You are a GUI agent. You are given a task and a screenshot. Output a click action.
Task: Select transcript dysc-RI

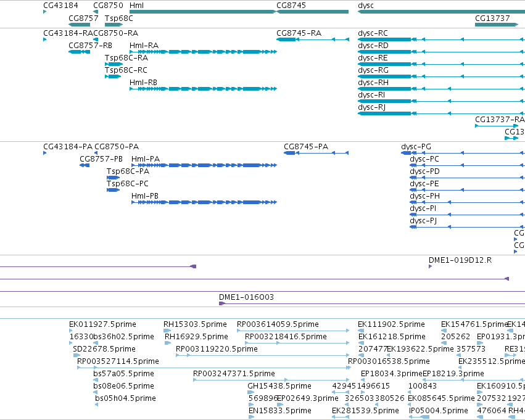pyautogui.click(x=441, y=101)
